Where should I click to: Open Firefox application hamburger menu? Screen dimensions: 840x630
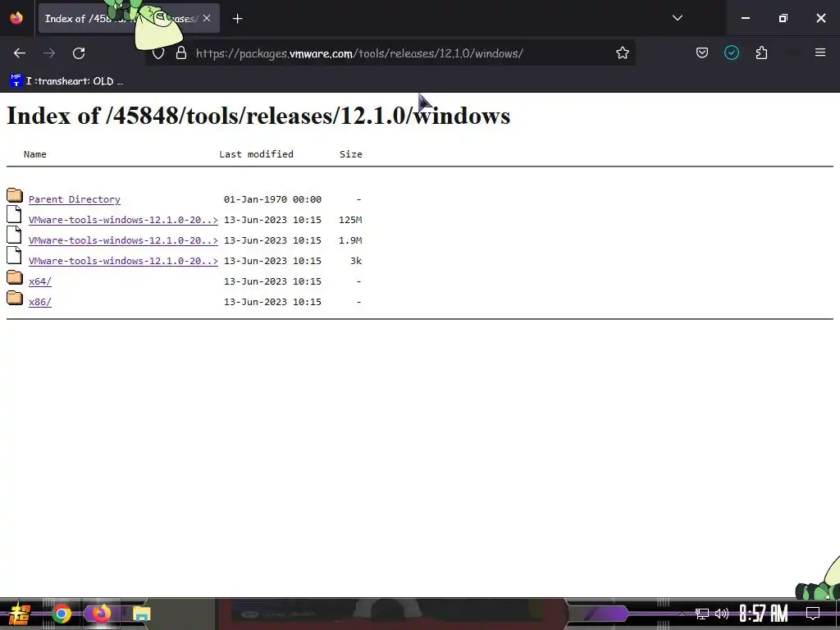820,52
